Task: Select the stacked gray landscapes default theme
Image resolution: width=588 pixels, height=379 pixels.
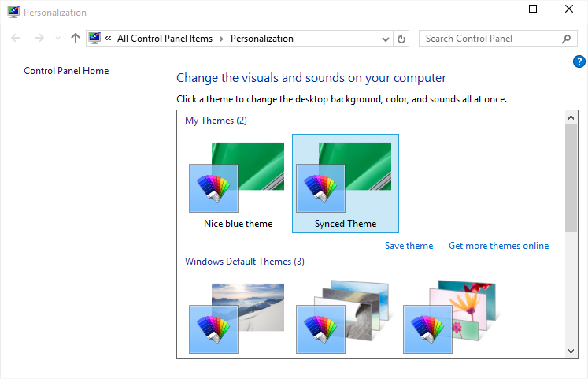Action: [x=344, y=317]
